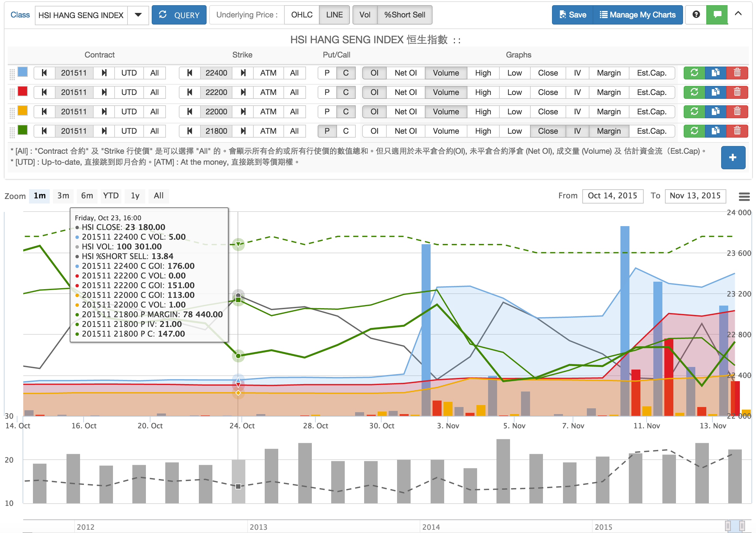Select the 1y zoom range
Screen dimensions: 756x533
pyautogui.click(x=135, y=196)
